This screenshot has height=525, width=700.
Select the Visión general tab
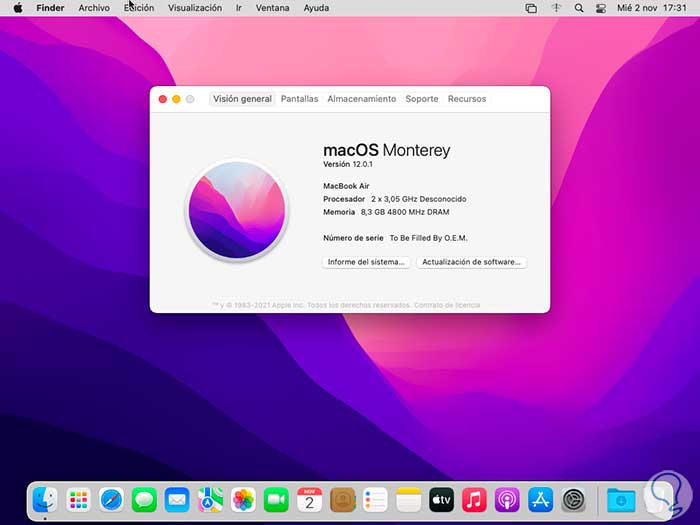tap(242, 99)
